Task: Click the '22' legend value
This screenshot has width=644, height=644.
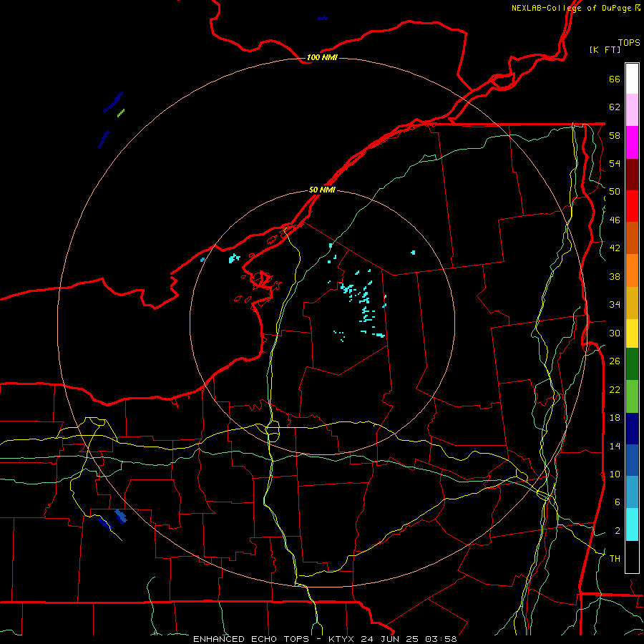Action: 615,389
